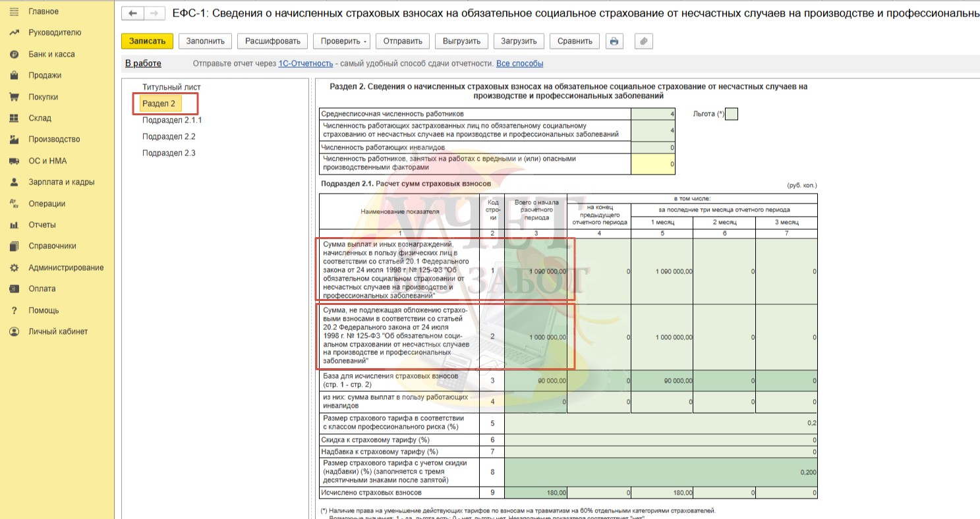Open the Администрирование gear section
This screenshot has height=519, width=980.
(14, 267)
